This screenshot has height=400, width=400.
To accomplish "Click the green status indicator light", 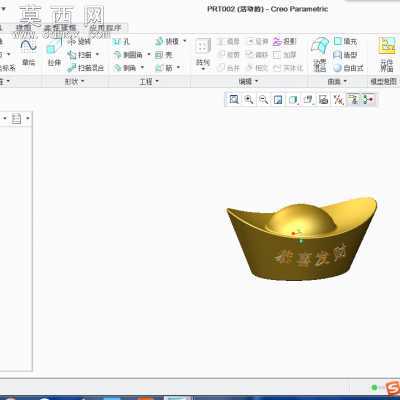I will coord(374,387).
